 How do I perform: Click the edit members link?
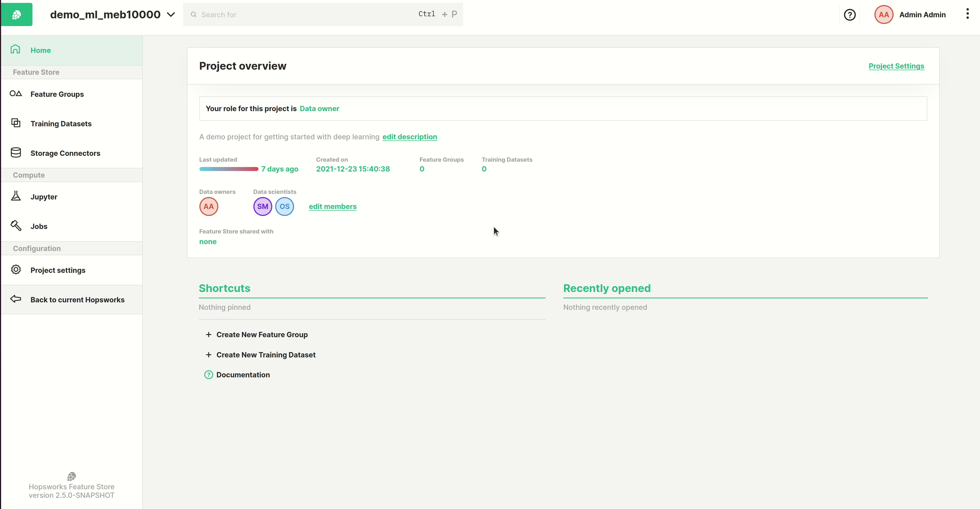coord(333,207)
